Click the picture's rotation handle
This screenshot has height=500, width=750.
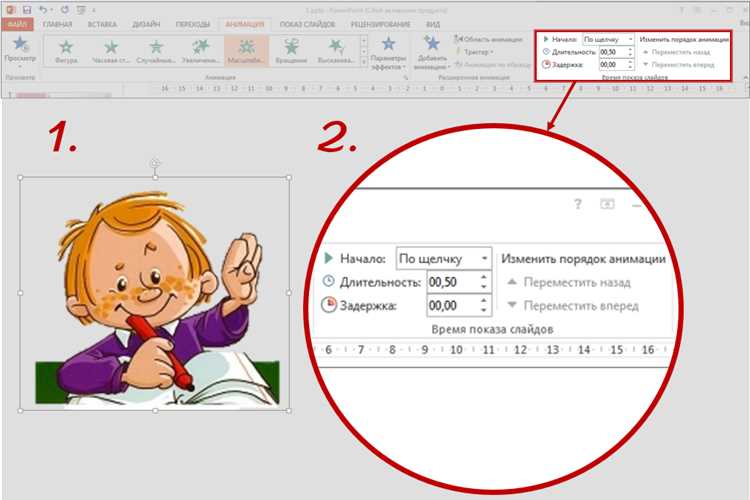point(154,164)
